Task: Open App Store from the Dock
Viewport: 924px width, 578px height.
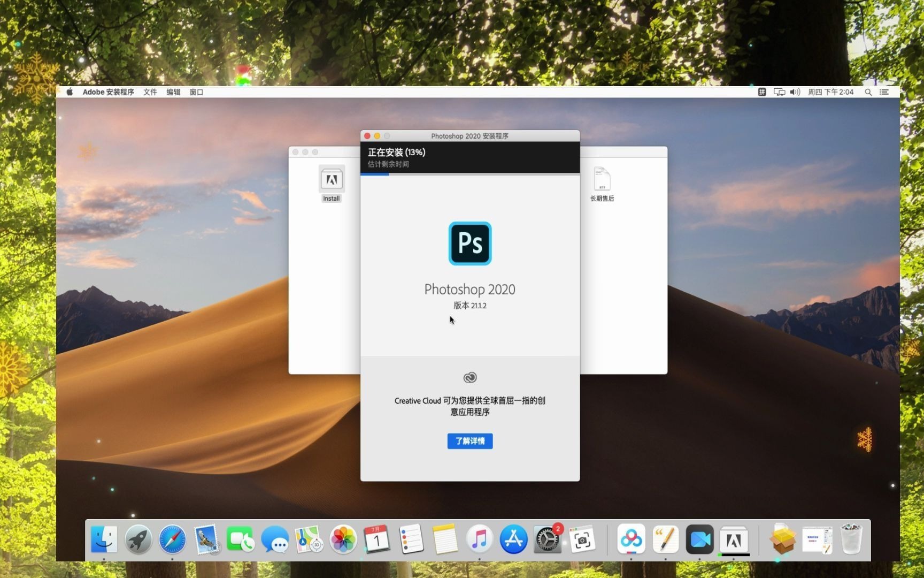Action: (x=513, y=539)
